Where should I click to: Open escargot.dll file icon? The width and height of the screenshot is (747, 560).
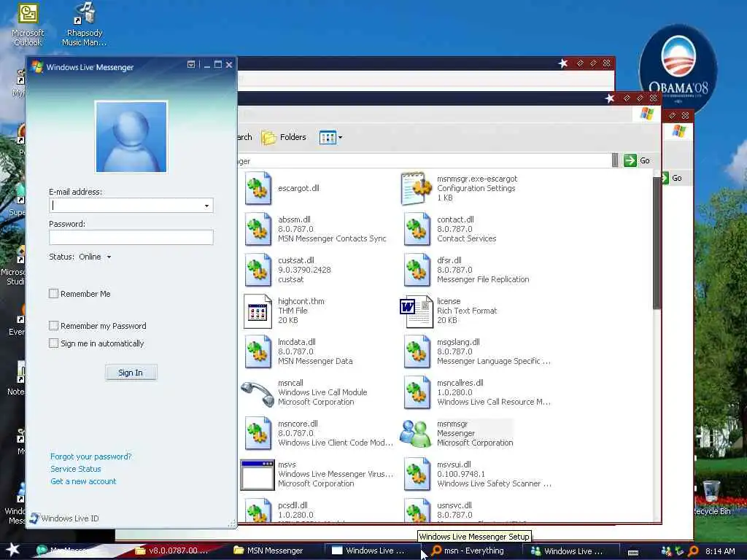[258, 188]
